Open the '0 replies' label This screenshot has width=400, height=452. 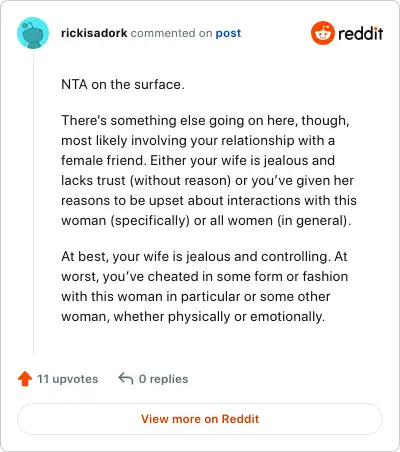point(163,379)
